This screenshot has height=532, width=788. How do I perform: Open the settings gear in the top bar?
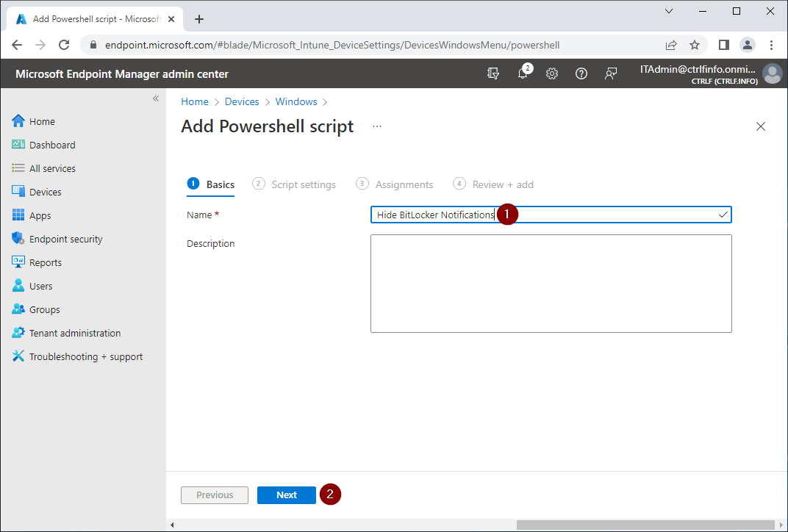coord(552,73)
